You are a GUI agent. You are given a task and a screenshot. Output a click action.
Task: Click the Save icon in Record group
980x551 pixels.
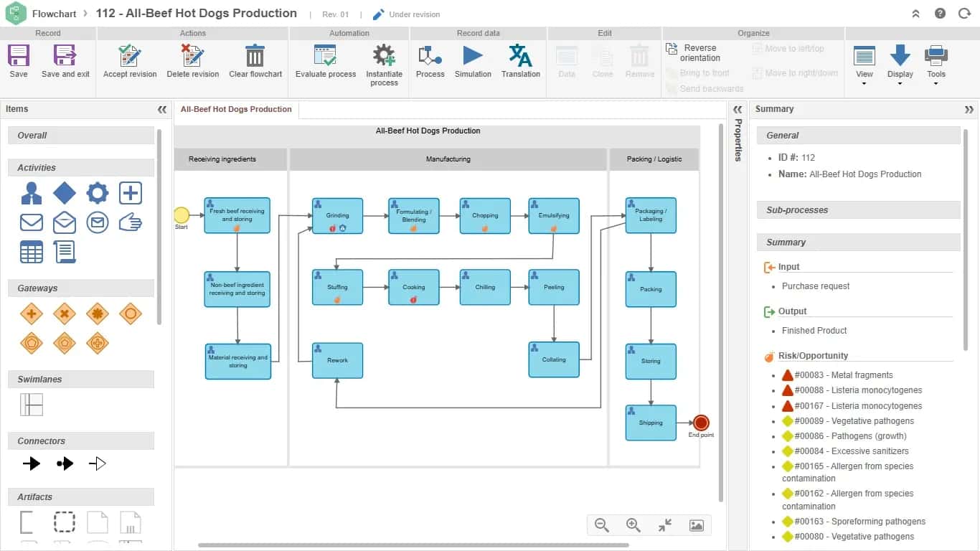pyautogui.click(x=19, y=56)
